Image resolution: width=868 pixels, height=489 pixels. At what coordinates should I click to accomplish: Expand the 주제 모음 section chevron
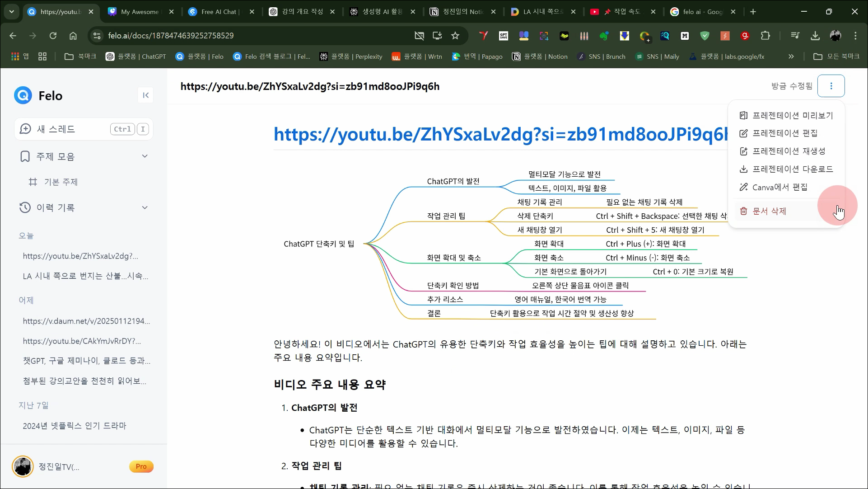pos(145,156)
